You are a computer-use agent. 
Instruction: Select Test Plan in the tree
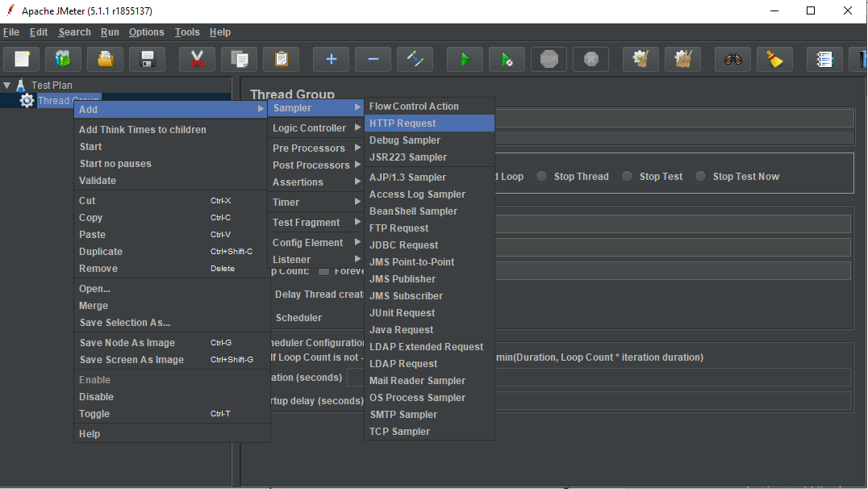point(52,85)
